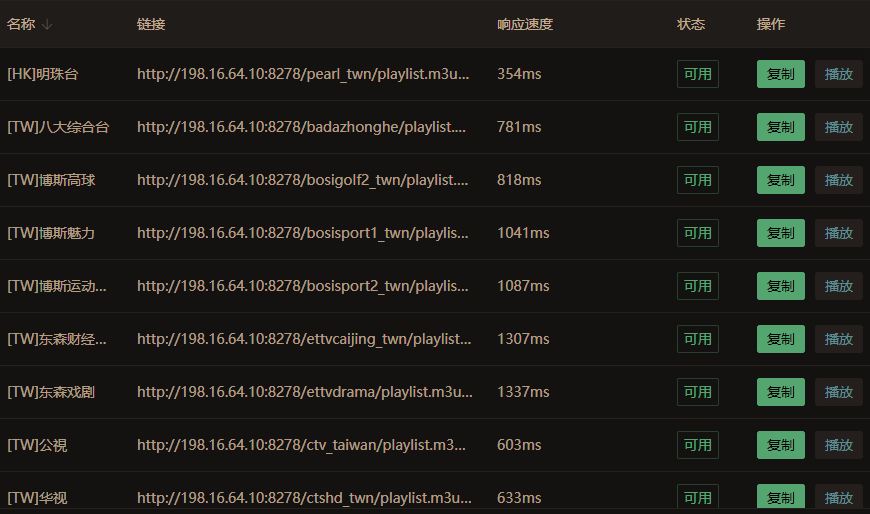Click 可用 status tag for [TW]公視
Image resolution: width=870 pixels, height=514 pixels.
click(697, 445)
